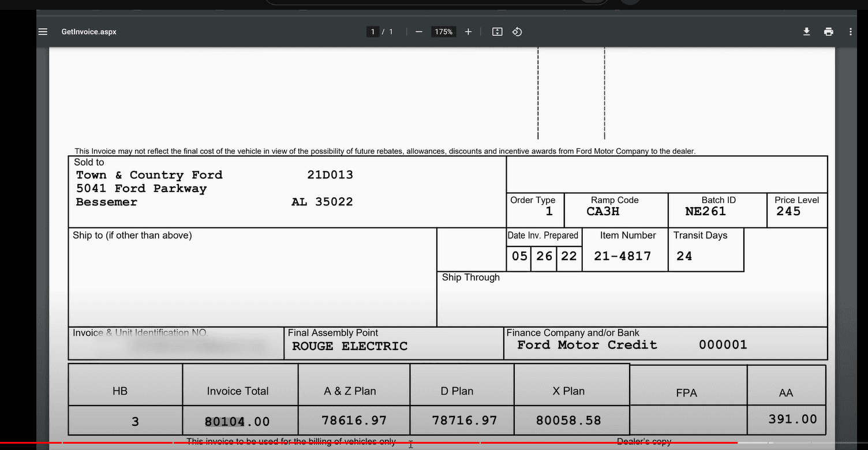Click ROUGE ELECTRIC assembly point
The width and height of the screenshot is (868, 450).
click(x=350, y=346)
